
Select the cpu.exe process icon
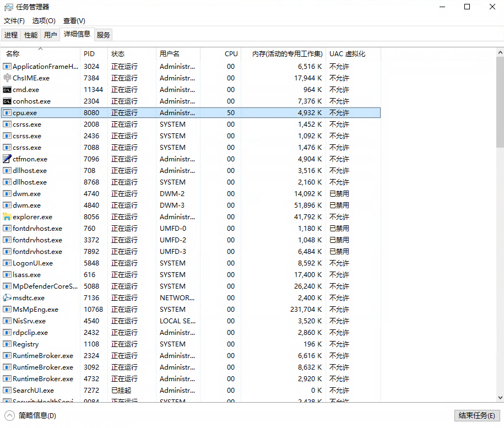[x=7, y=113]
